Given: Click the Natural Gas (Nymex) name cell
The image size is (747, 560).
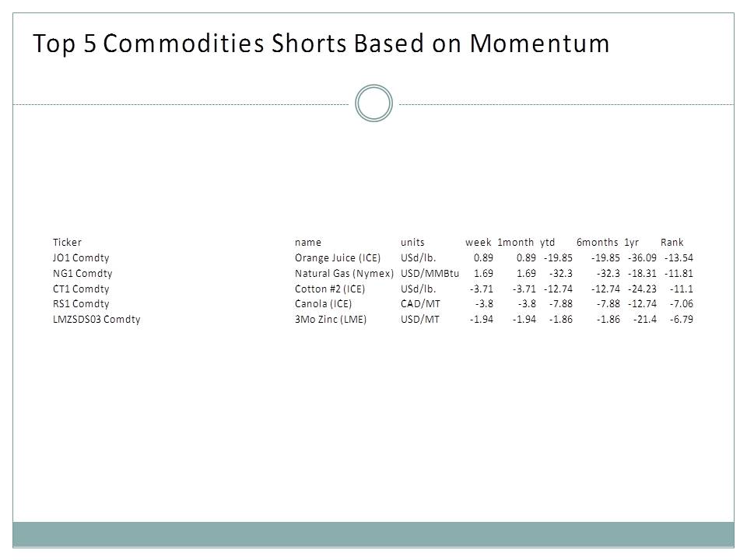Looking at the screenshot, I should [x=345, y=274].
